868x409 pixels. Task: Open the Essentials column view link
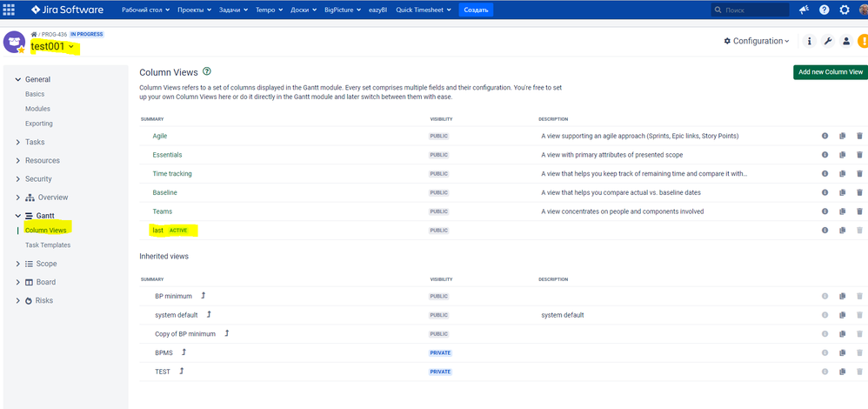pyautogui.click(x=167, y=155)
